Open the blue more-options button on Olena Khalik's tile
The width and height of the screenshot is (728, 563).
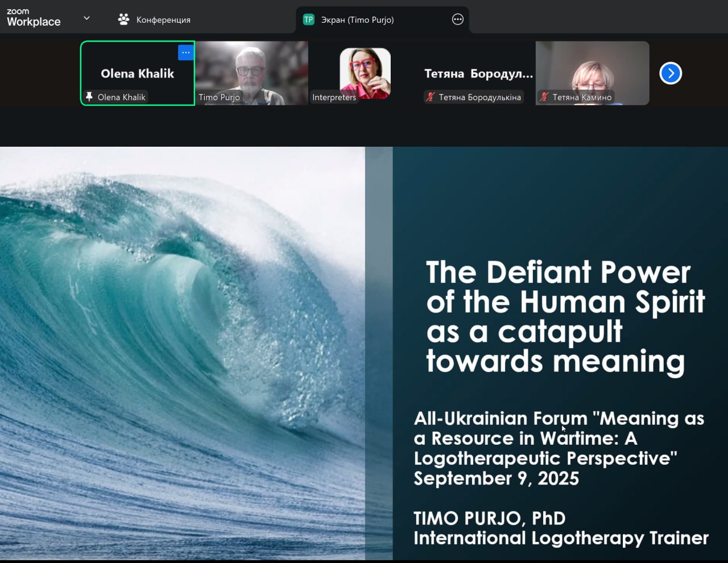pos(185,52)
